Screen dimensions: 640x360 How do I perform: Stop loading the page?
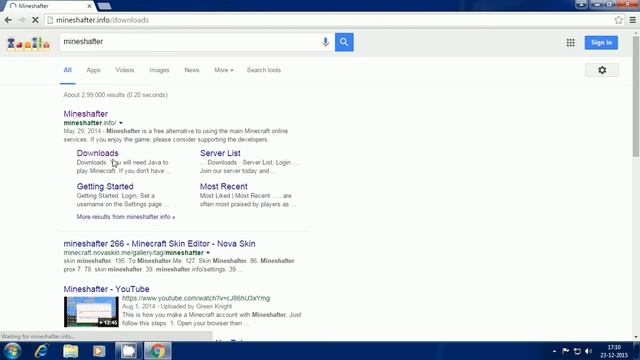click(x=35, y=20)
